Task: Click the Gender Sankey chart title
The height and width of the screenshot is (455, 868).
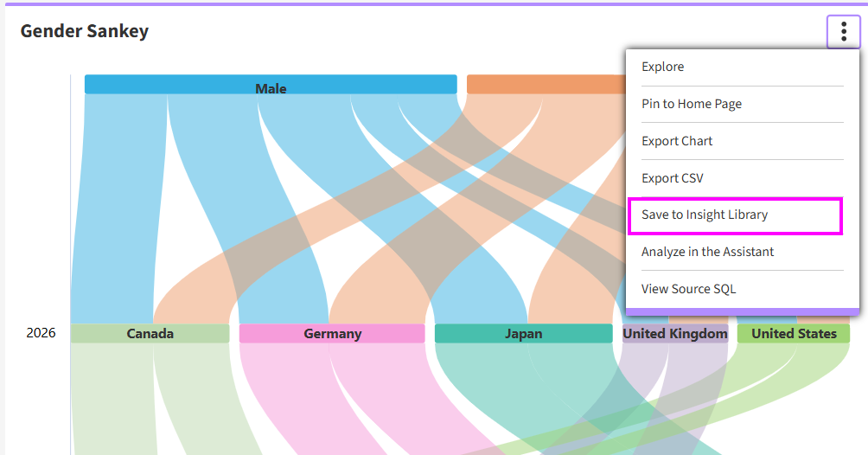Action: pos(85,31)
